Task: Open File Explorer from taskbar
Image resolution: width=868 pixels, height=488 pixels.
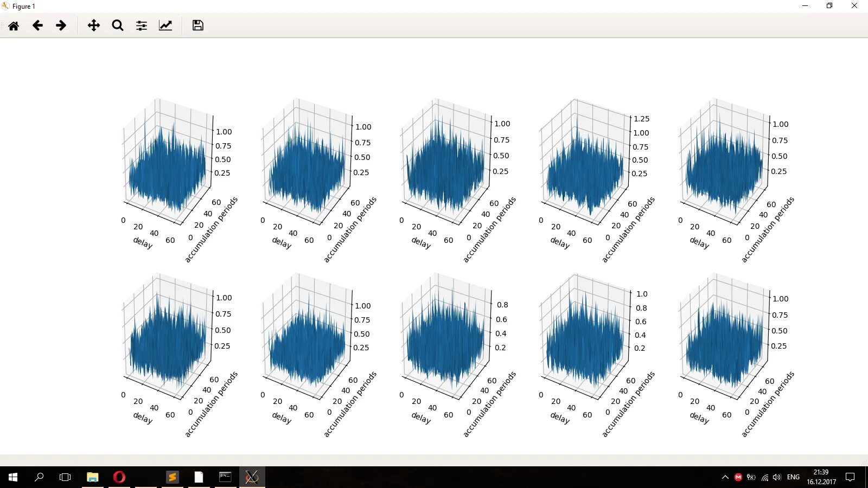Action: [93, 477]
